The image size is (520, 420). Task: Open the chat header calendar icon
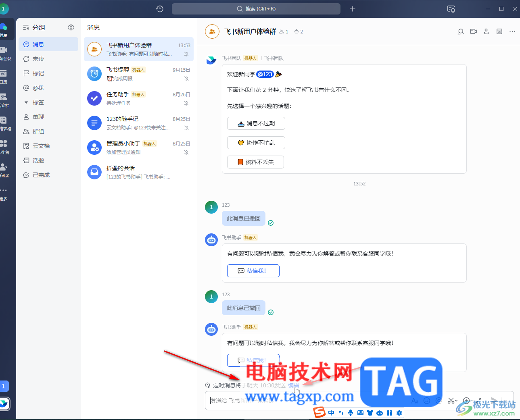(x=499, y=31)
